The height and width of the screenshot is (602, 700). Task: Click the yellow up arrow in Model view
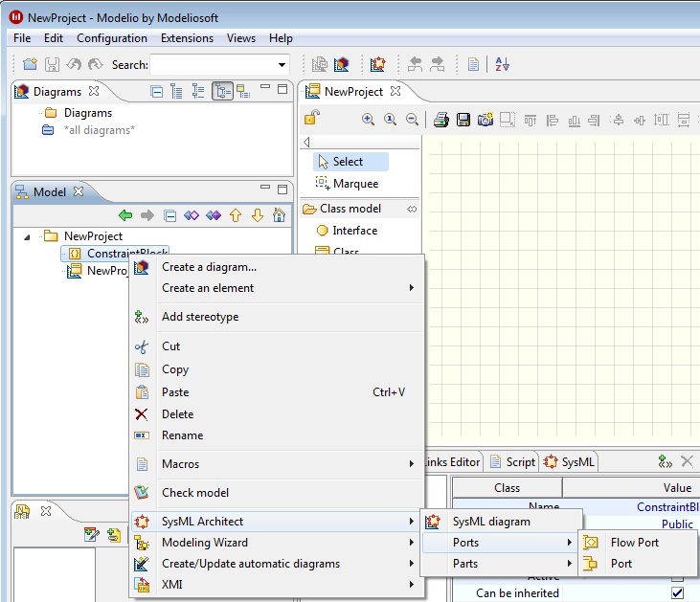pos(236,215)
